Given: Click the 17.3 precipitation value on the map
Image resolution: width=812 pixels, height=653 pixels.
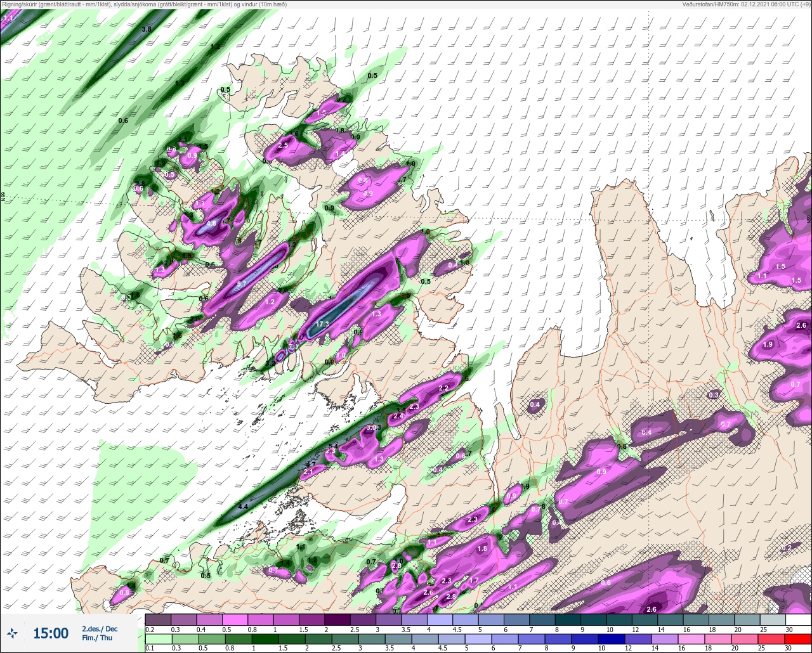Looking at the screenshot, I should (322, 324).
